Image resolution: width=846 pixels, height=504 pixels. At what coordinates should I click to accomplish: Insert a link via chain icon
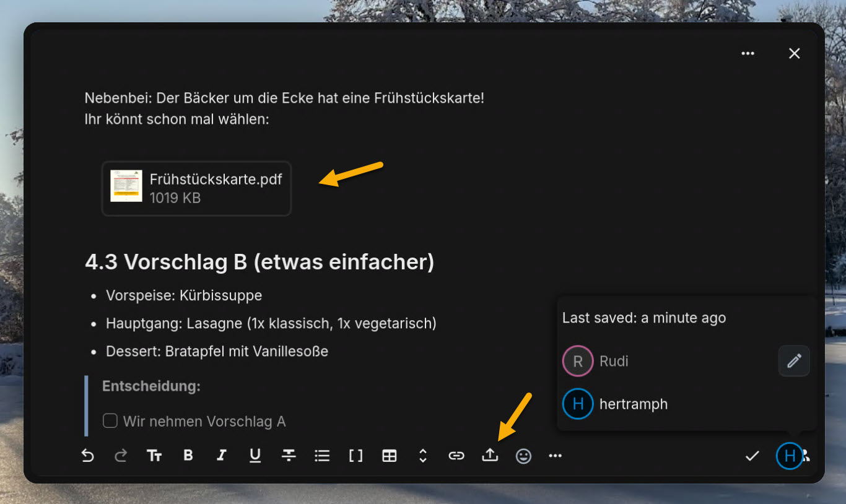(x=456, y=456)
